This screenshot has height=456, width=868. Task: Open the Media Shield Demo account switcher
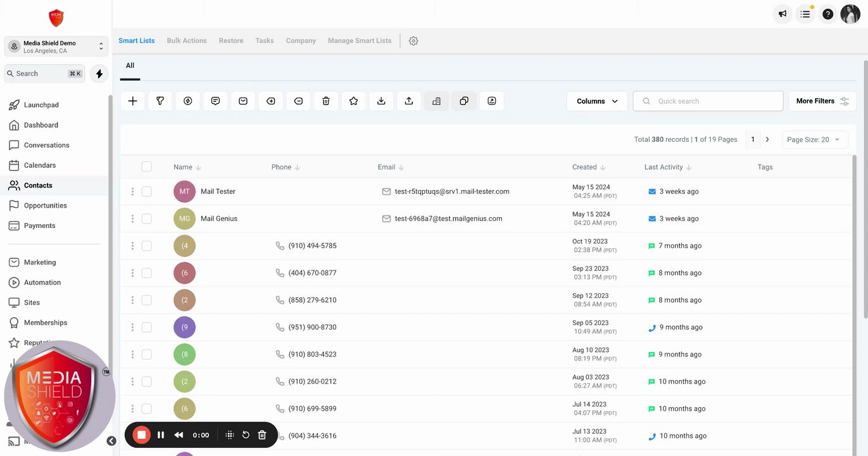[56, 47]
